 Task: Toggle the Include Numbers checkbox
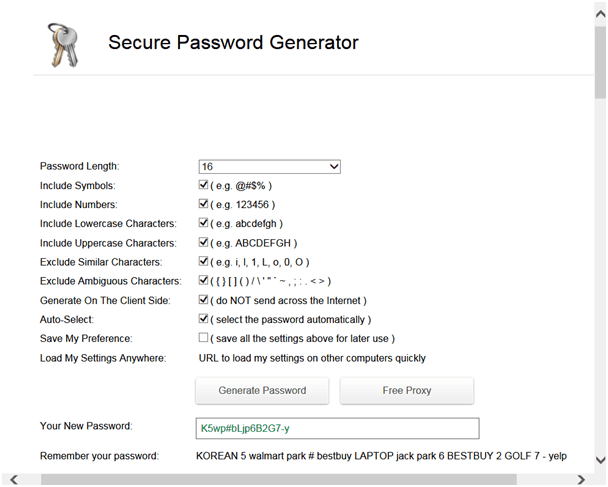pyautogui.click(x=203, y=203)
